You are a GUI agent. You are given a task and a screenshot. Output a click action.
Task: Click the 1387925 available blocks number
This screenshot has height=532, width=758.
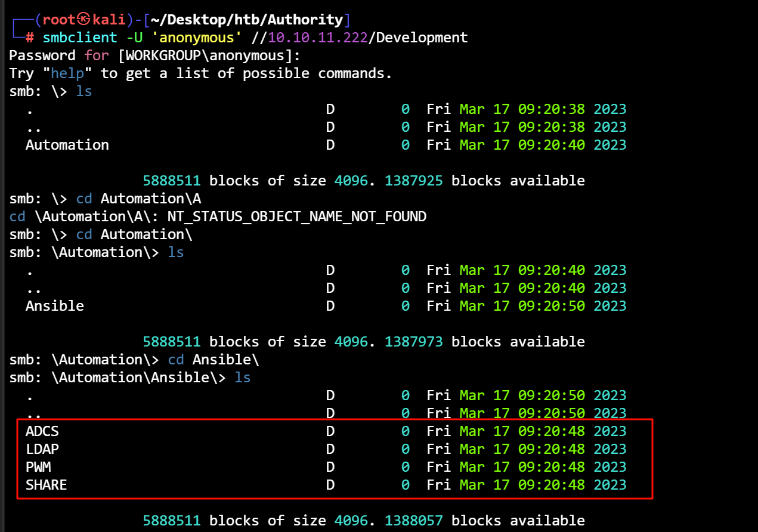pos(414,181)
